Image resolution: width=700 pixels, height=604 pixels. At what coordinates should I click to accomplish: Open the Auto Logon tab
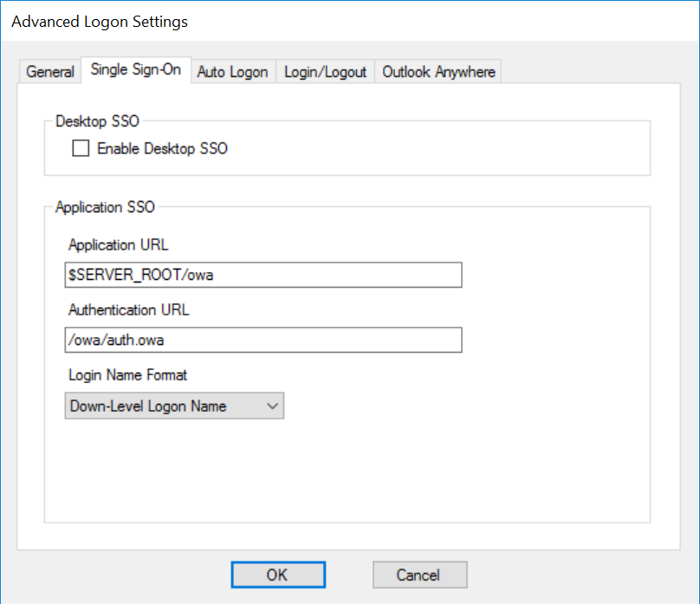[232, 72]
